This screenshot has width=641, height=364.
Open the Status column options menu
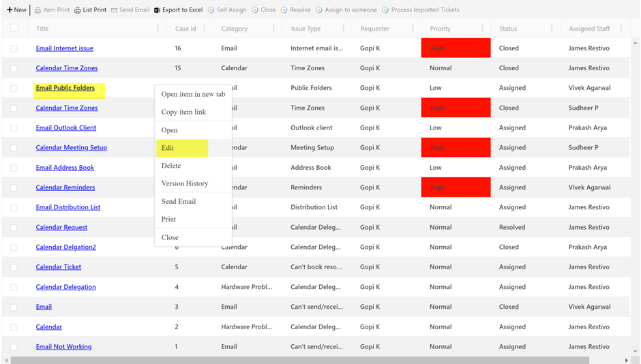552,29
